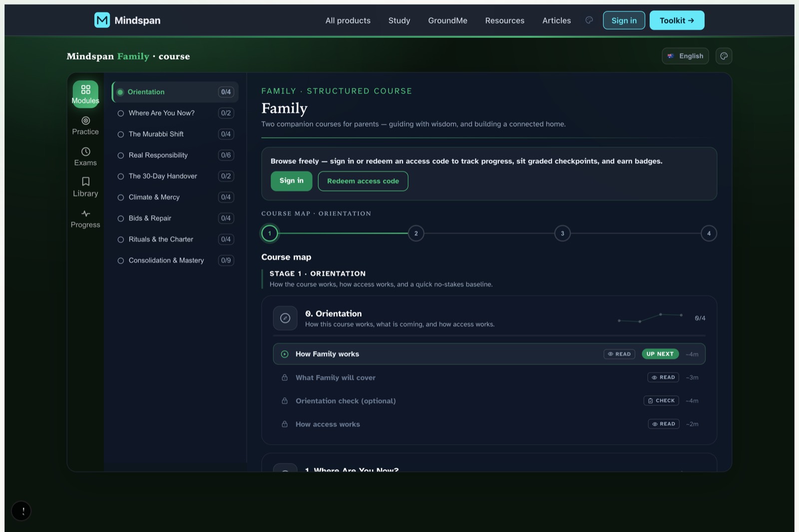
Task: Click the READ badge on How Family works
Action: (619, 354)
